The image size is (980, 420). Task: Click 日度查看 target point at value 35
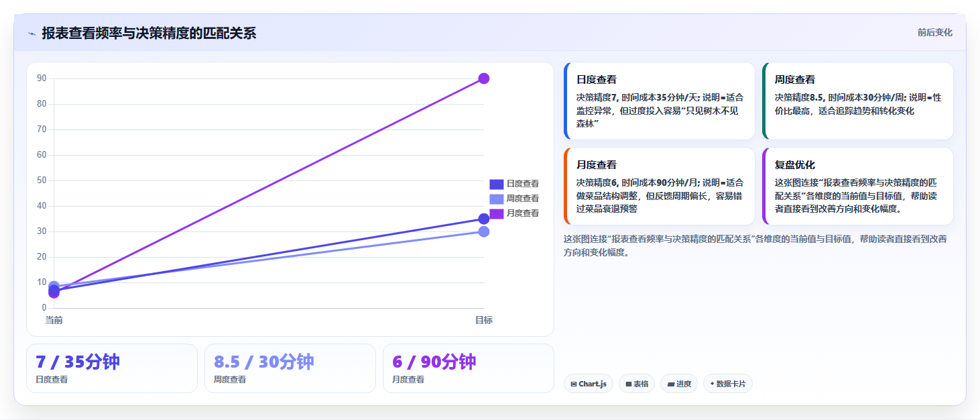coord(484,219)
